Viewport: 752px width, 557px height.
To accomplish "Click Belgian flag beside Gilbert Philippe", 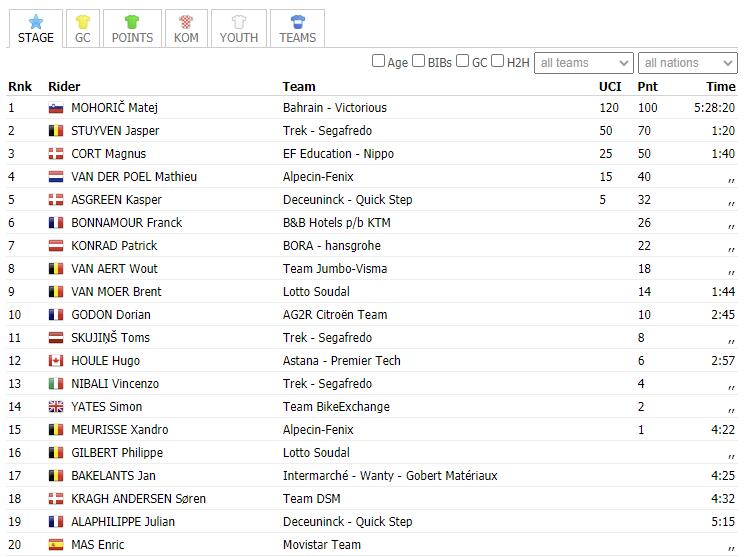I will (56, 453).
